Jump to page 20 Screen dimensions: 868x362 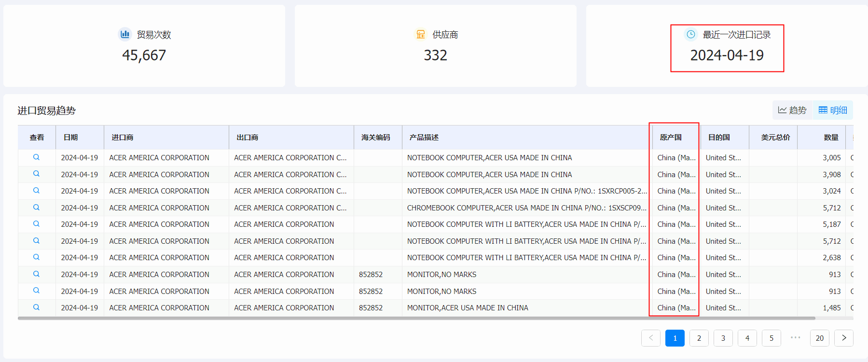click(x=820, y=338)
